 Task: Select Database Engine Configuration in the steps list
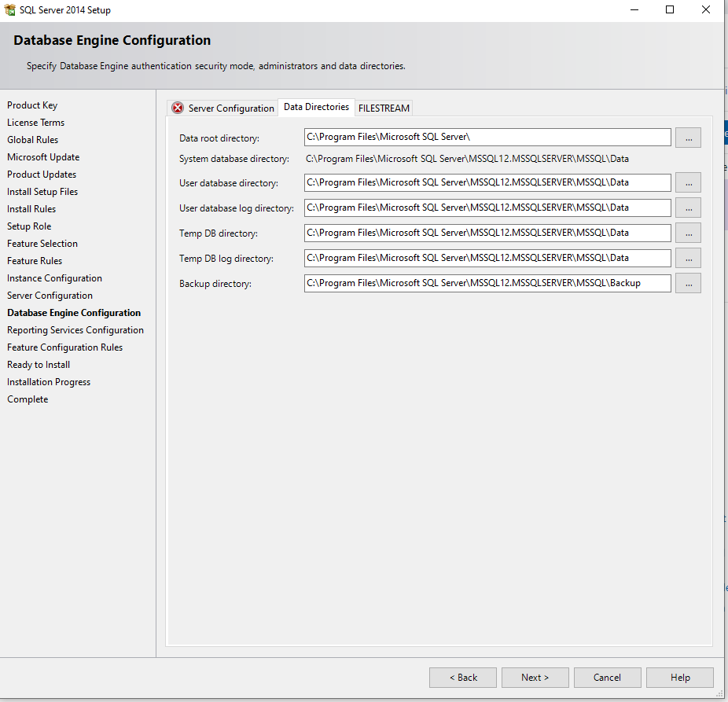click(x=74, y=313)
